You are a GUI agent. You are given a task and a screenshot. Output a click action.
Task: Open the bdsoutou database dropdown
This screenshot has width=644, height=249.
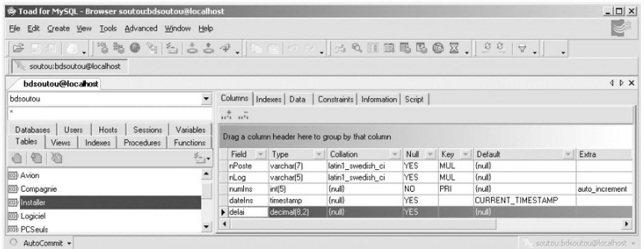pyautogui.click(x=206, y=99)
